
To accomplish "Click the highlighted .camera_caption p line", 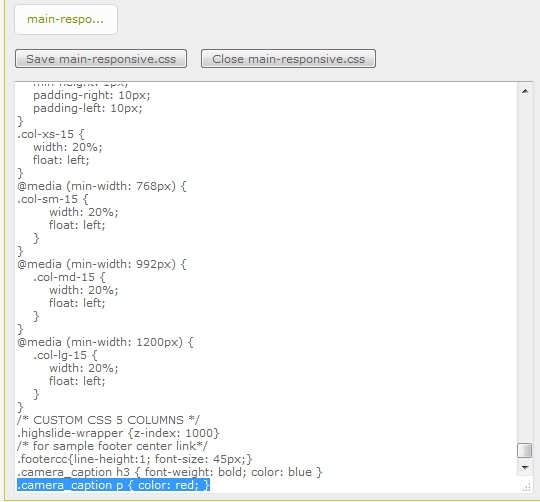I will pyautogui.click(x=113, y=485).
